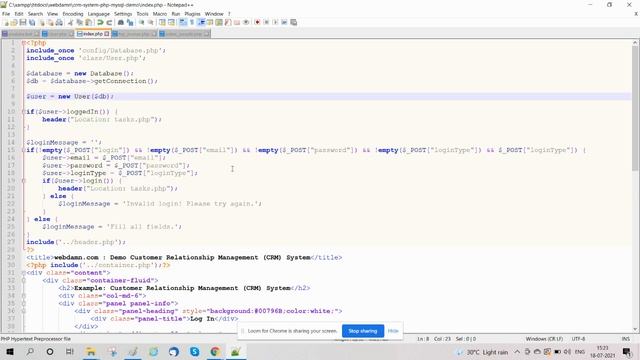Save the current file via toolbar
This screenshot has height=360, width=640.
(23, 22)
